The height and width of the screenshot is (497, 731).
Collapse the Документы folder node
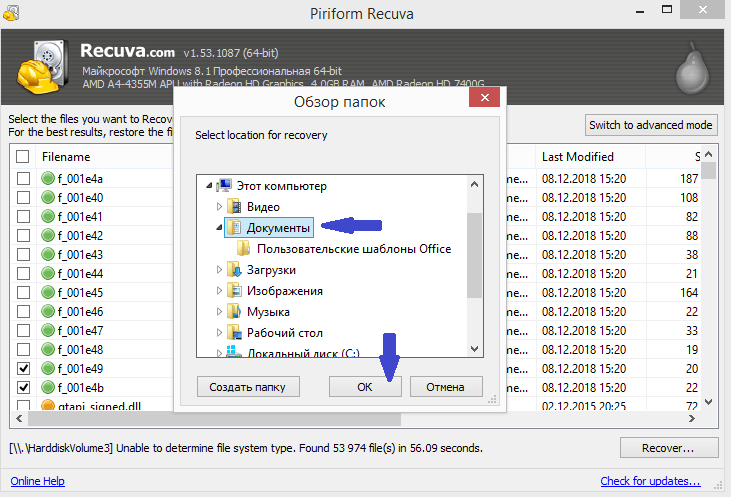point(219,228)
